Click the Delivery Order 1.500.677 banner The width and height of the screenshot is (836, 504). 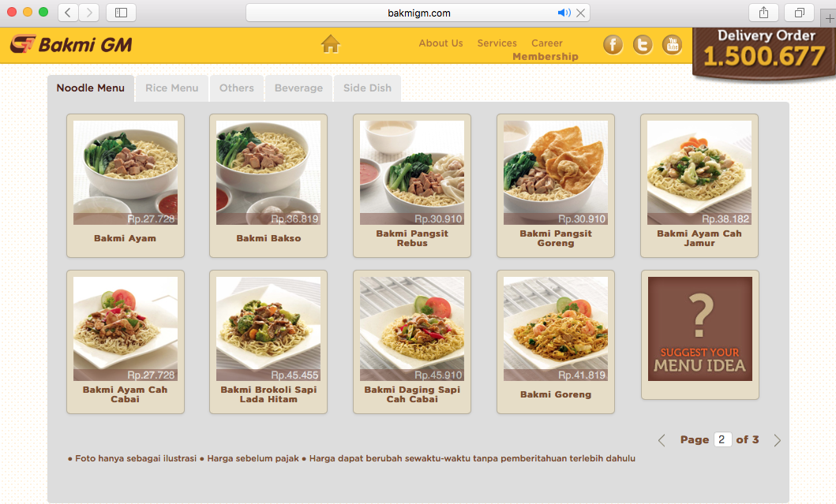764,54
